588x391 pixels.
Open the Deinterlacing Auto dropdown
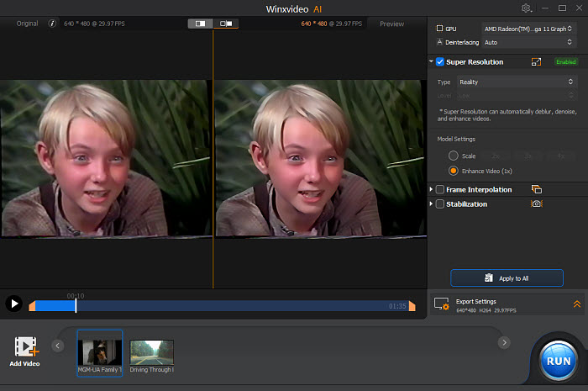click(528, 42)
